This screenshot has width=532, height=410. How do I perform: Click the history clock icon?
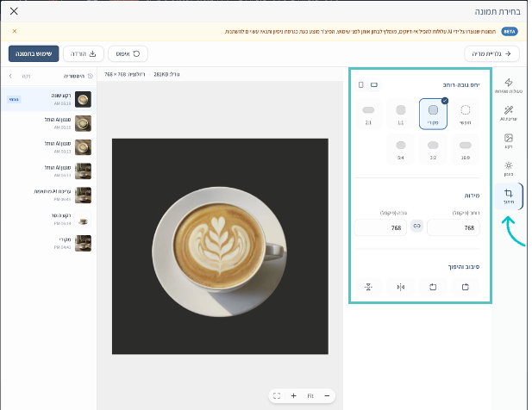pyautogui.click(x=91, y=76)
